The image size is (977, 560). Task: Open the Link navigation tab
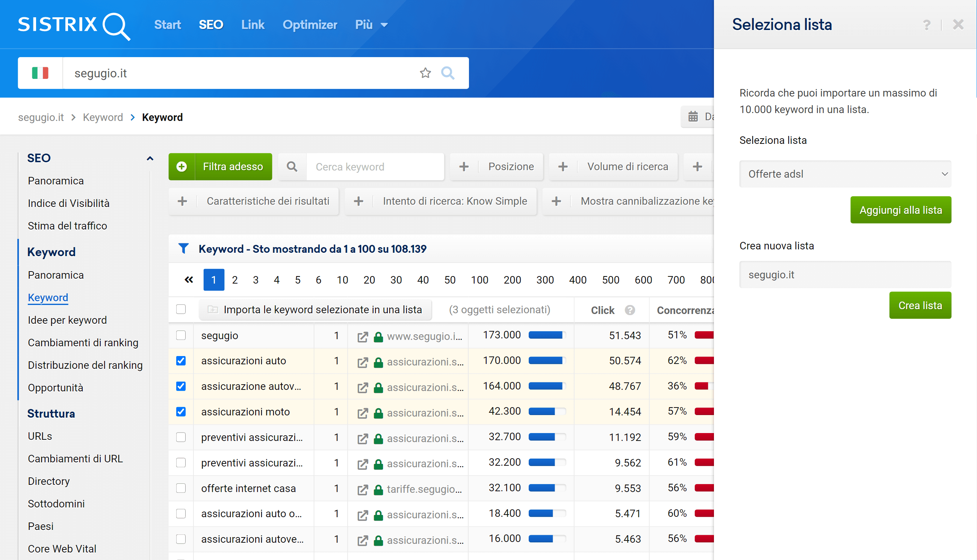click(253, 25)
